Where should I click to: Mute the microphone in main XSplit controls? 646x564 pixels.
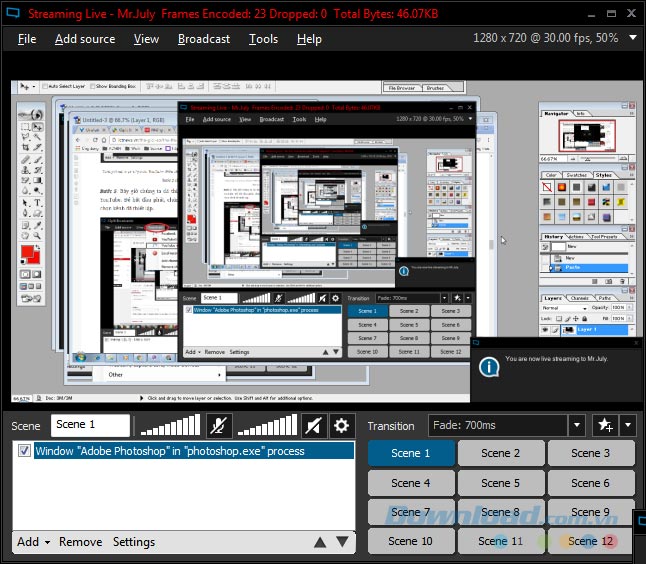pos(219,425)
